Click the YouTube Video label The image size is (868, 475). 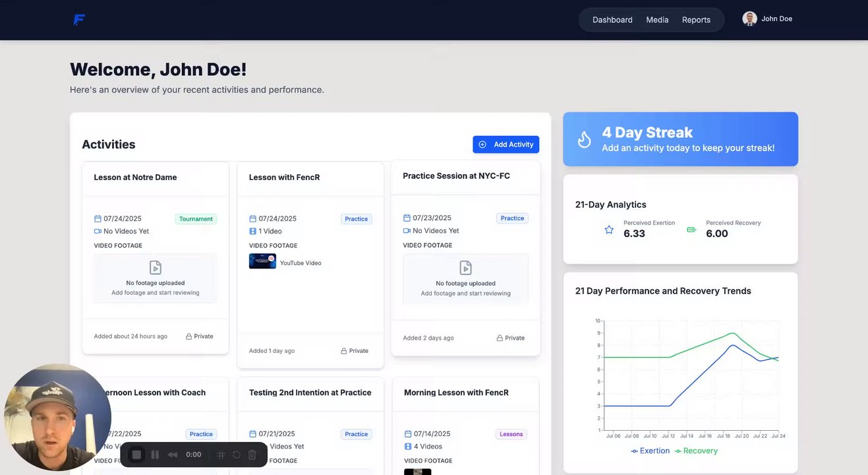(301, 263)
